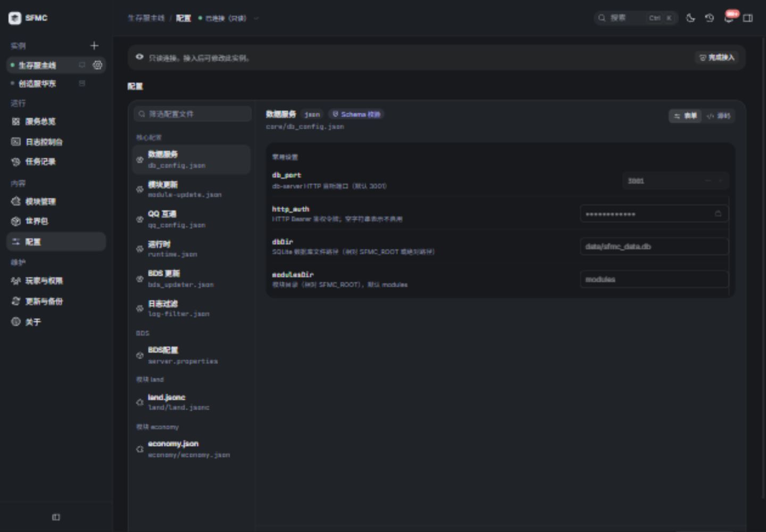Switch view to 源码 source mode

pyautogui.click(x=719, y=116)
